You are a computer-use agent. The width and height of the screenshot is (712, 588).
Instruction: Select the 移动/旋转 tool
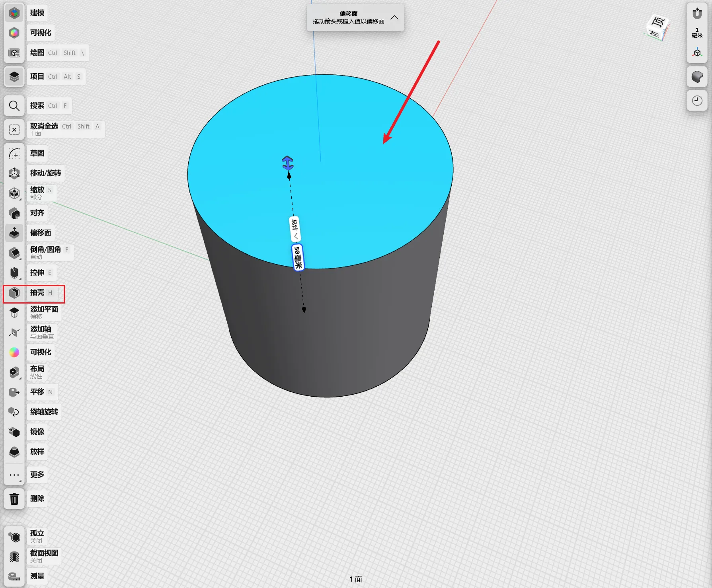pos(14,173)
